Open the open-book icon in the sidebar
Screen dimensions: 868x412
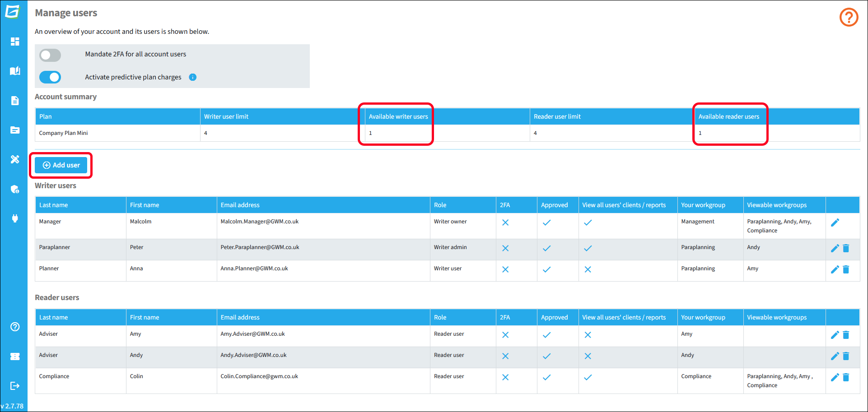[15, 71]
